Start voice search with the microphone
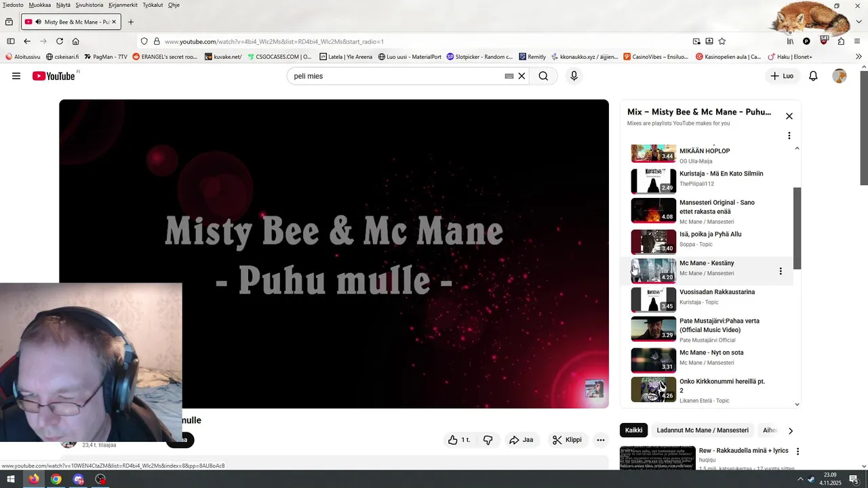The width and height of the screenshot is (868, 488). pos(574,76)
